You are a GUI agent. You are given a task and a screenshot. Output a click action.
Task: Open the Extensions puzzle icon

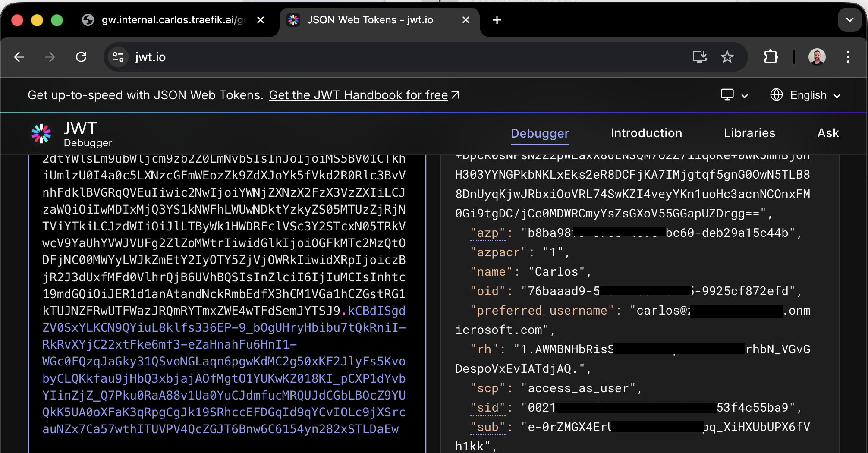(771, 57)
